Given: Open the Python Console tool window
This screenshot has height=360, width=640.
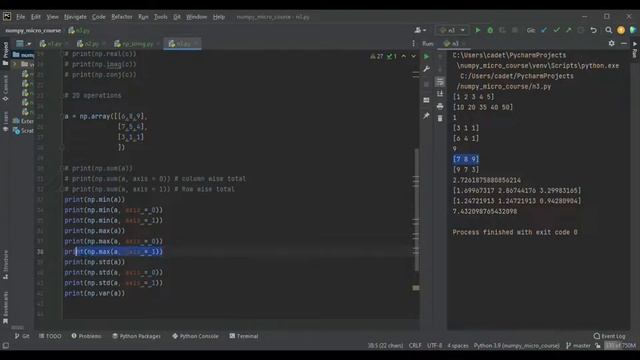Looking at the screenshot, I should coord(195,336).
